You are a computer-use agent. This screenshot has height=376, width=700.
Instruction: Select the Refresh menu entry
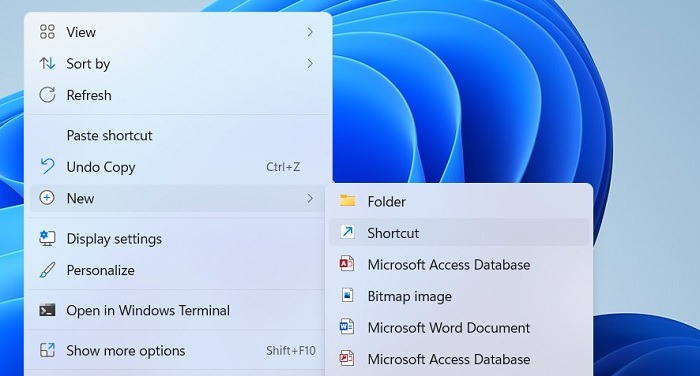[178, 95]
